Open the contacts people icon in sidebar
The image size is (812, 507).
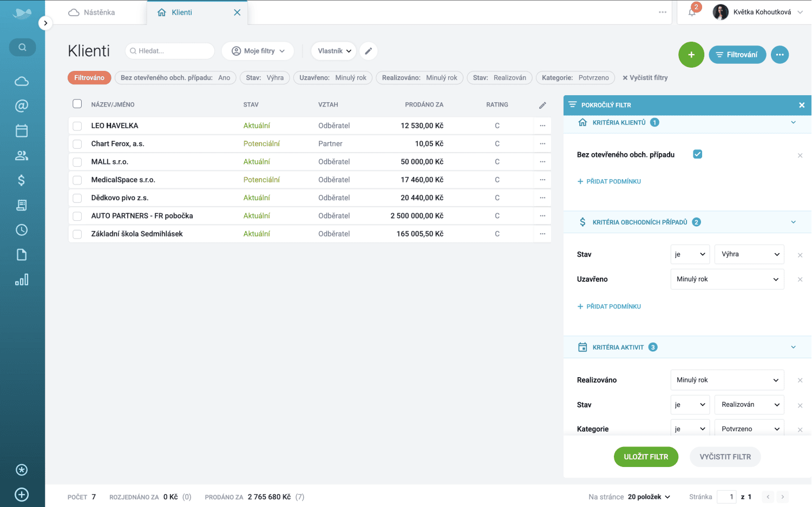pyautogui.click(x=22, y=156)
